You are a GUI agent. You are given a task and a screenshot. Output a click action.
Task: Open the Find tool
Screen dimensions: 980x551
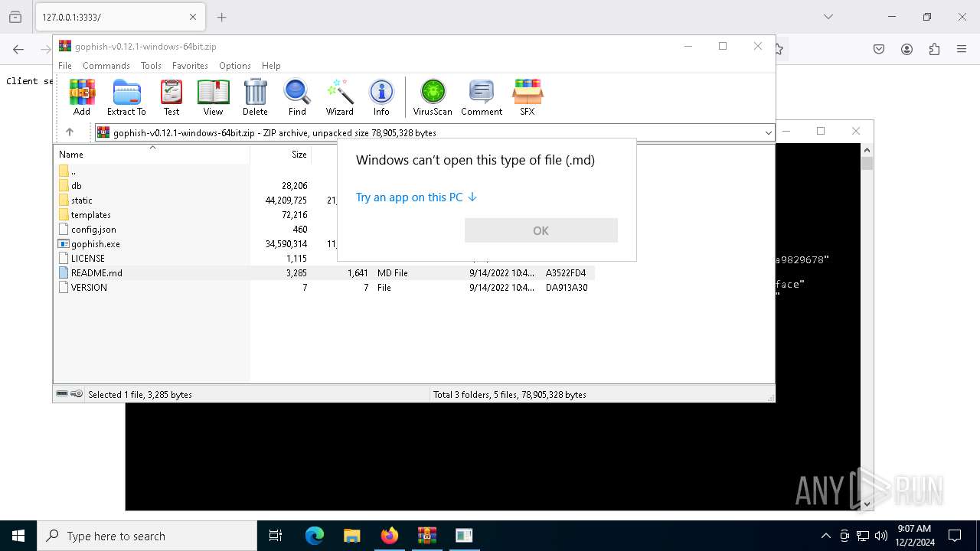(297, 97)
